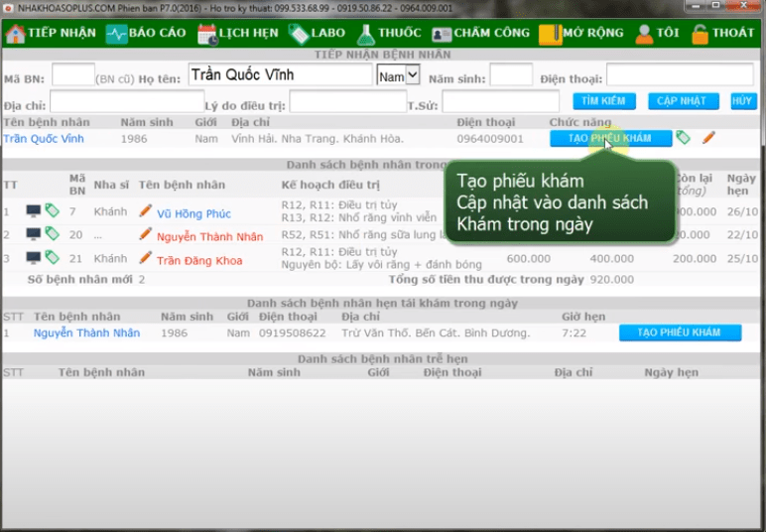Click the pencil icon beside Nguyễn Thành Nhân
The image size is (766, 532).
click(x=146, y=234)
